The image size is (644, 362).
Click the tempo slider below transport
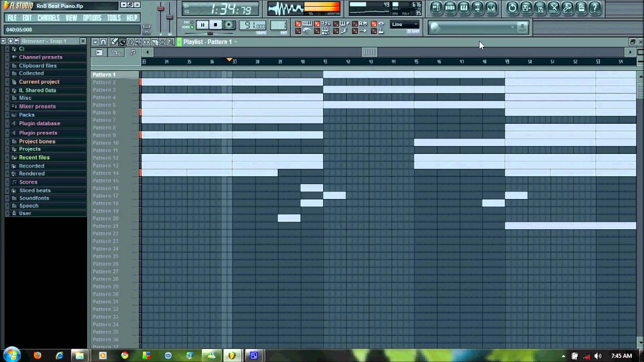(210, 33)
